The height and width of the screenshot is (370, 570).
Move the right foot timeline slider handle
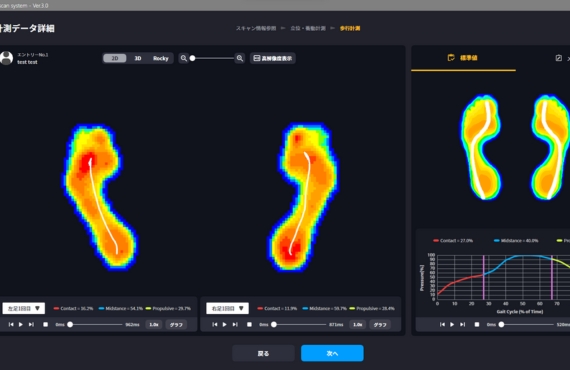274,324
